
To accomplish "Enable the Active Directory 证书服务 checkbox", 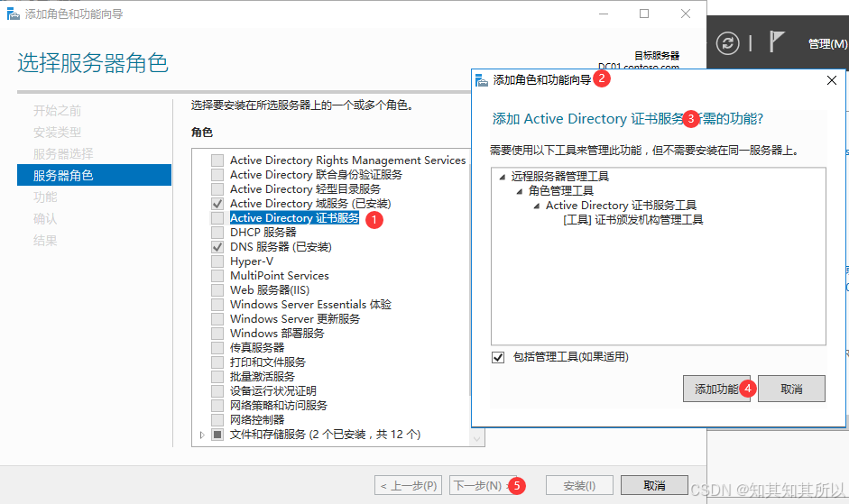I will coord(217,218).
